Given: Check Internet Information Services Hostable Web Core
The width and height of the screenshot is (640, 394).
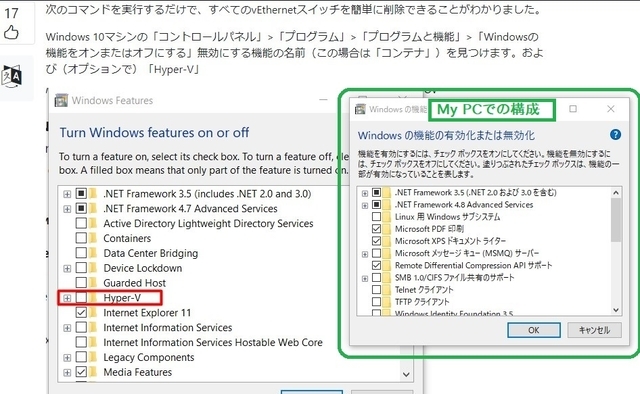Looking at the screenshot, I should pyautogui.click(x=81, y=342).
